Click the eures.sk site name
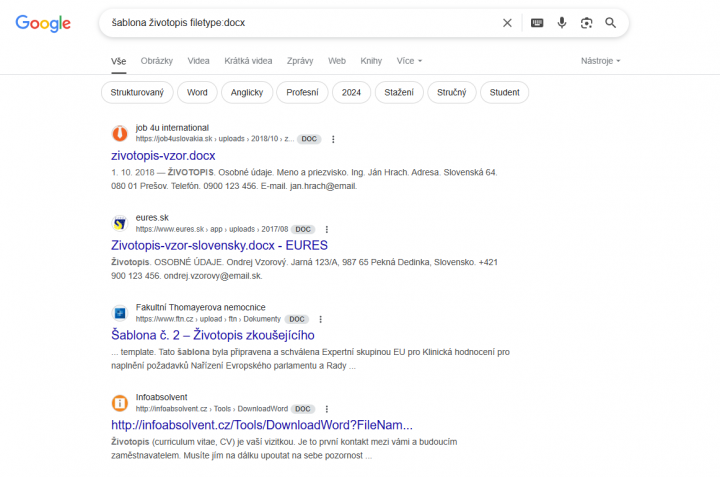The image size is (720, 477). click(x=152, y=218)
